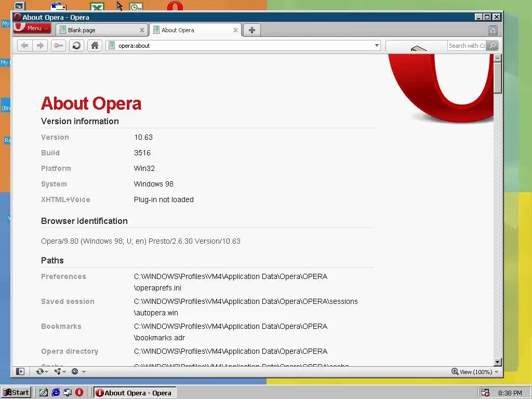
Task: Click the \autopera.win path text
Action: tap(156, 313)
